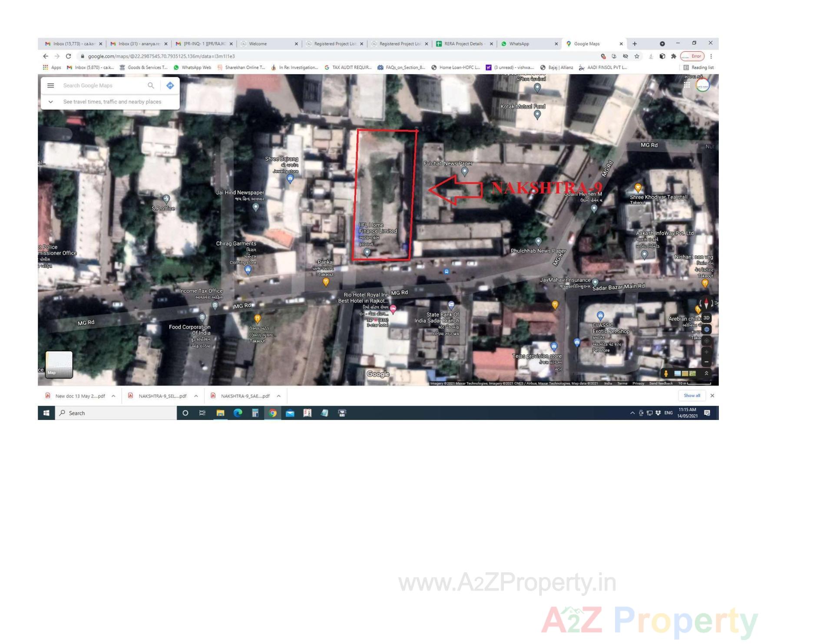Collapse the imagery layer tray chevron
The width and height of the screenshot is (834, 644).
[707, 373]
